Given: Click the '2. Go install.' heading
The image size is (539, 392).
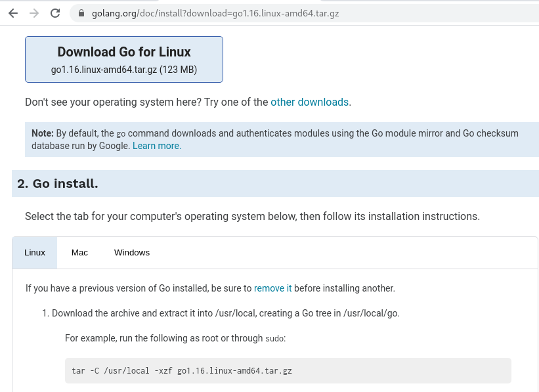Looking at the screenshot, I should click(x=58, y=184).
